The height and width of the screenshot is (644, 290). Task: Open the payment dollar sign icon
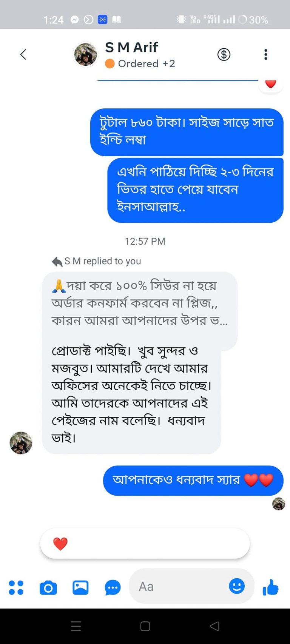coord(224,55)
